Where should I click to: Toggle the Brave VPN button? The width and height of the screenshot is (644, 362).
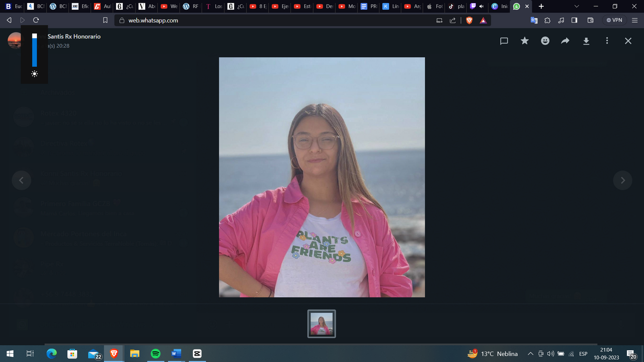pos(614,20)
